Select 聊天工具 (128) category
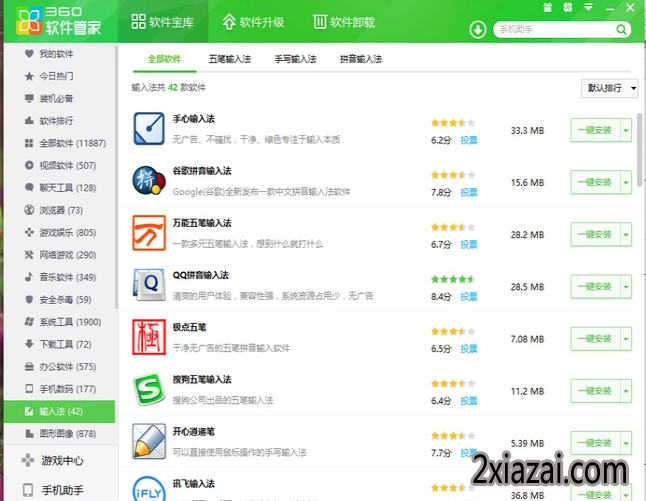This screenshot has height=501, width=646. pyautogui.click(x=60, y=188)
